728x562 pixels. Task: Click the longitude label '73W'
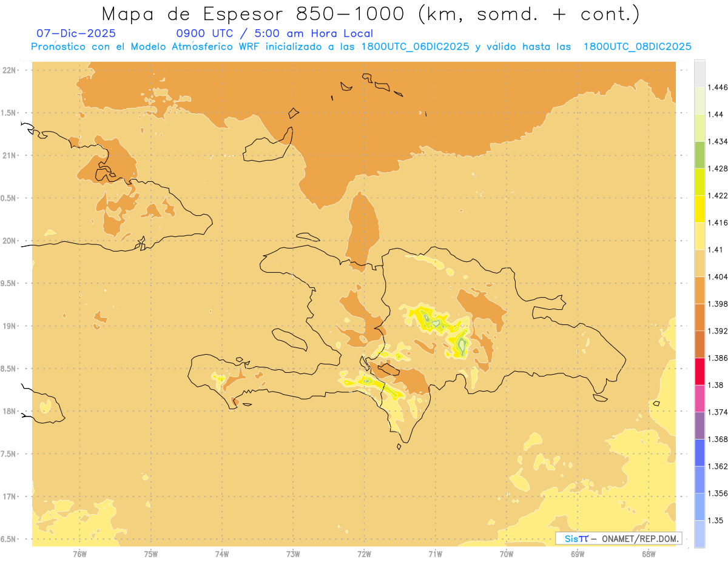293,554
